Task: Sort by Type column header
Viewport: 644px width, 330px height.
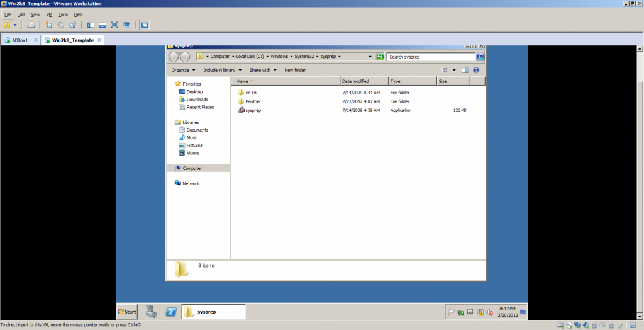Action: pyautogui.click(x=413, y=81)
